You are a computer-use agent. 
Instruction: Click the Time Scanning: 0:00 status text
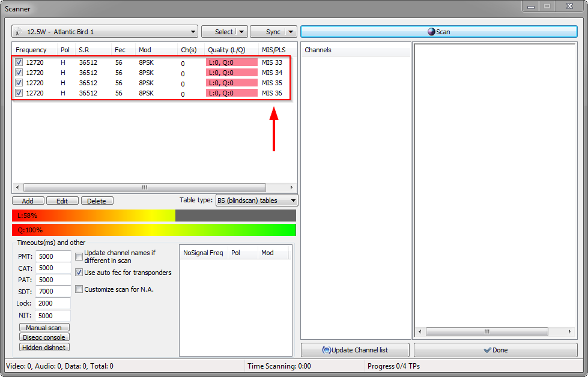click(279, 366)
